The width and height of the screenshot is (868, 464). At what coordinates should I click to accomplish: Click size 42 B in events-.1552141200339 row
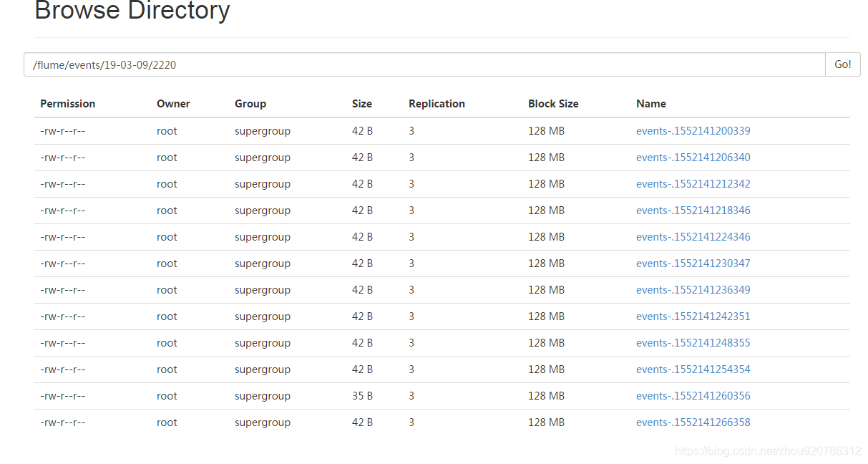[x=362, y=131]
